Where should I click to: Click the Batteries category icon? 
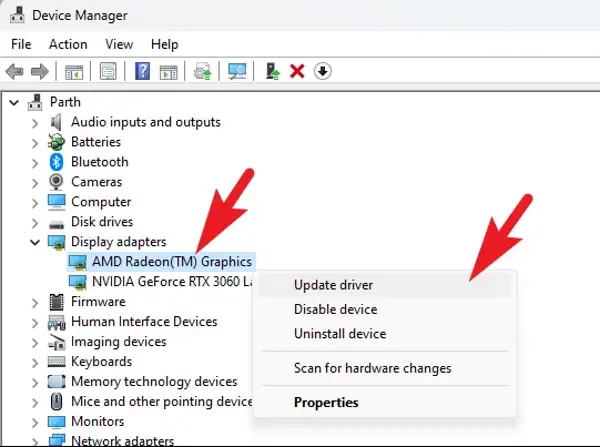point(57,142)
